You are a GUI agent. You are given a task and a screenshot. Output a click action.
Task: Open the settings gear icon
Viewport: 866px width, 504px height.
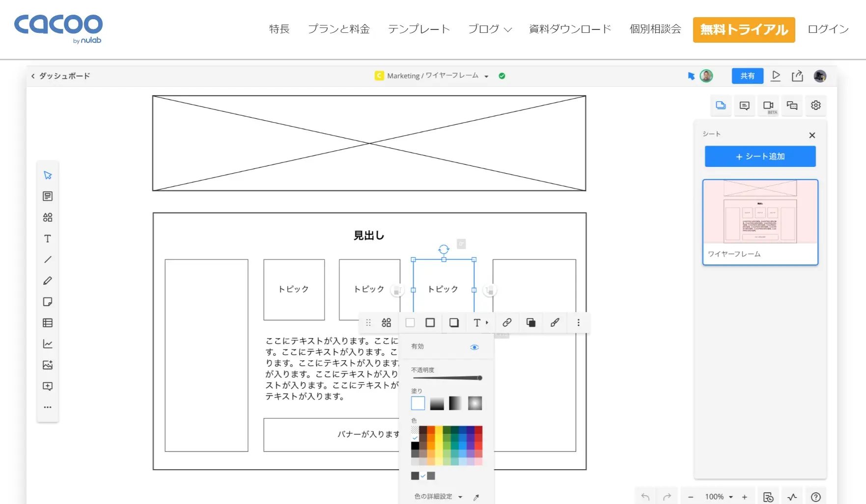point(815,106)
